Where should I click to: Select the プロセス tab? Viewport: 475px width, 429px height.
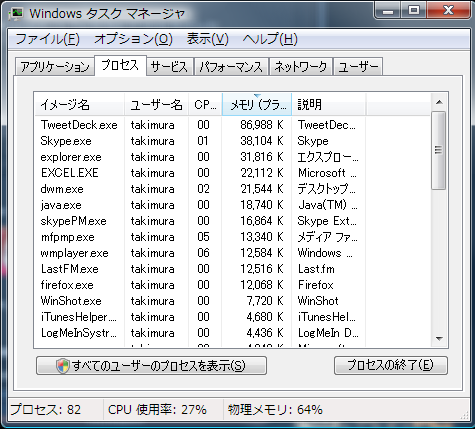point(120,65)
